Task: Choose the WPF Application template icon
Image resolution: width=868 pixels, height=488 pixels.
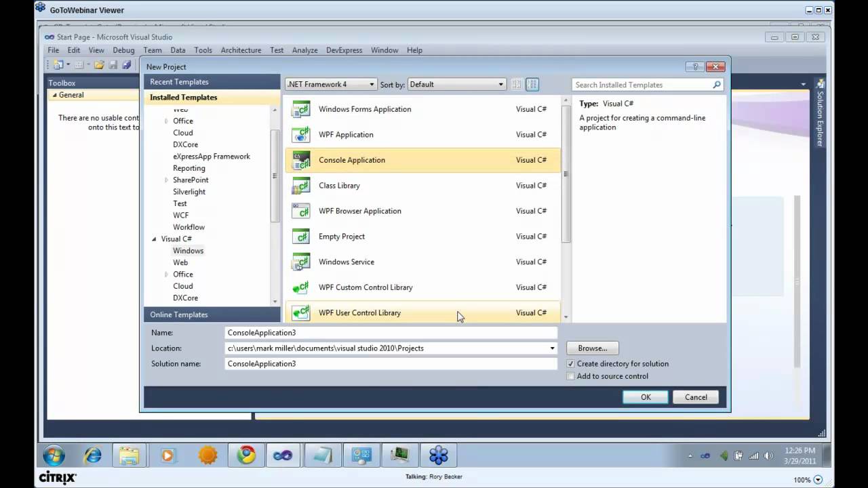Action: 300,134
